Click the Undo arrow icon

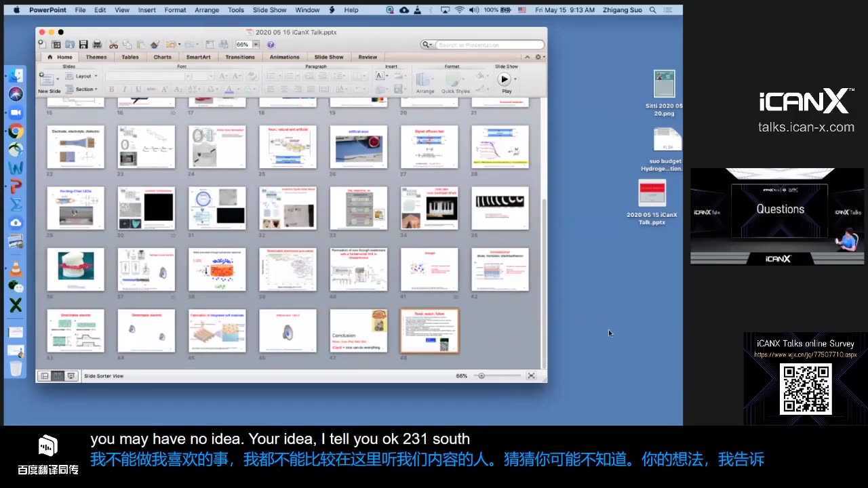(171, 45)
